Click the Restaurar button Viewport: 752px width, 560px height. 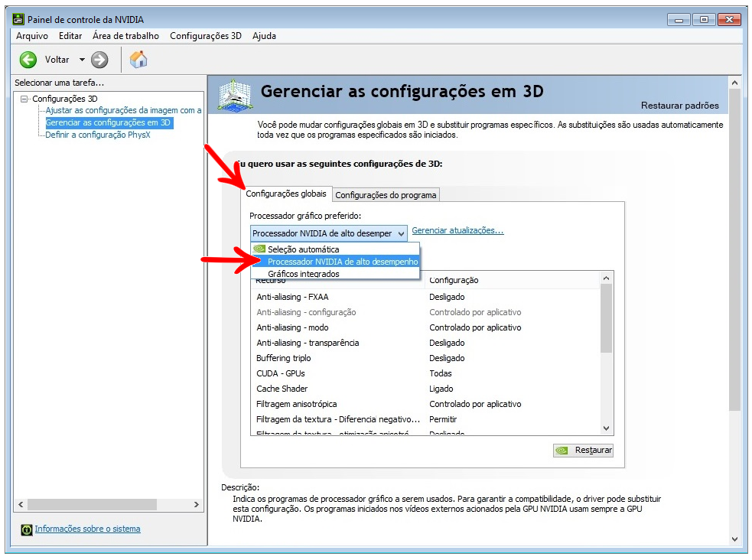tap(583, 450)
